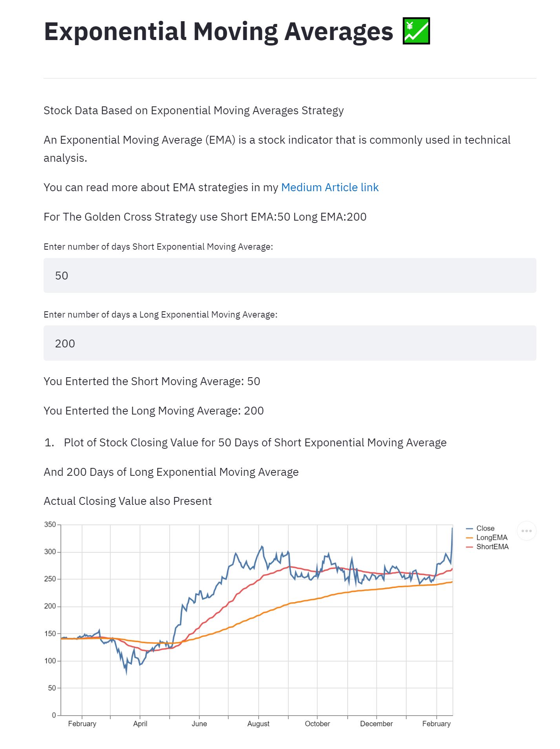Viewport: 560px width, 749px height.
Task: Select the Long Moving Average input showing 200
Action: [x=290, y=343]
